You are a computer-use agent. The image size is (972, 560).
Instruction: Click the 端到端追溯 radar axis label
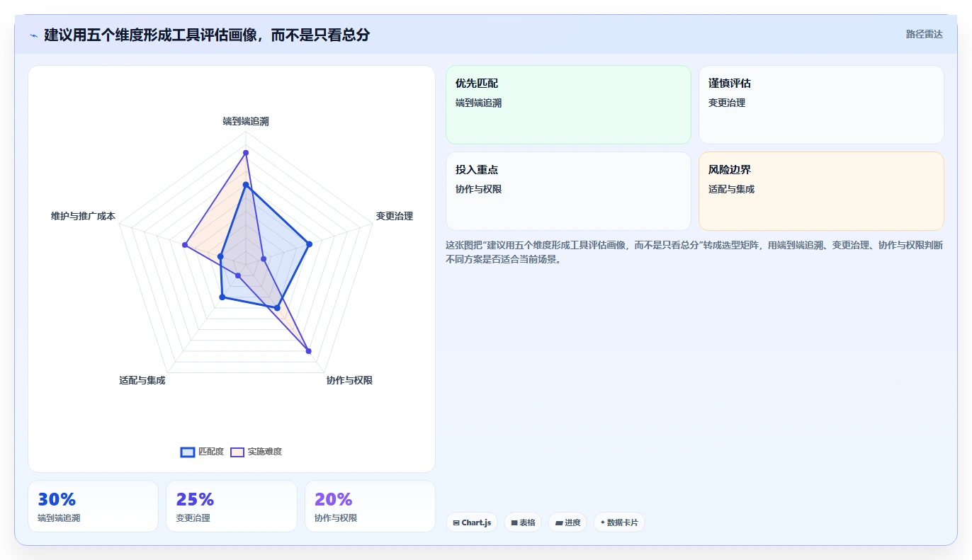click(246, 122)
